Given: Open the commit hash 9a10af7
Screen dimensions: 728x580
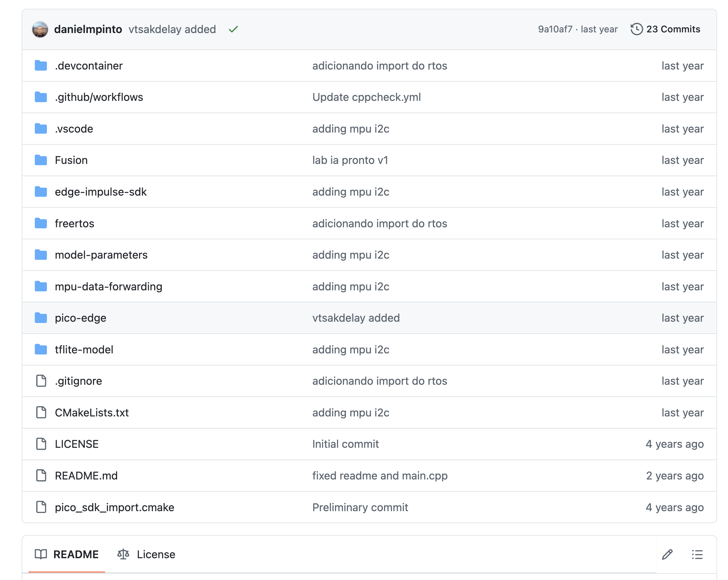Looking at the screenshot, I should point(555,29).
